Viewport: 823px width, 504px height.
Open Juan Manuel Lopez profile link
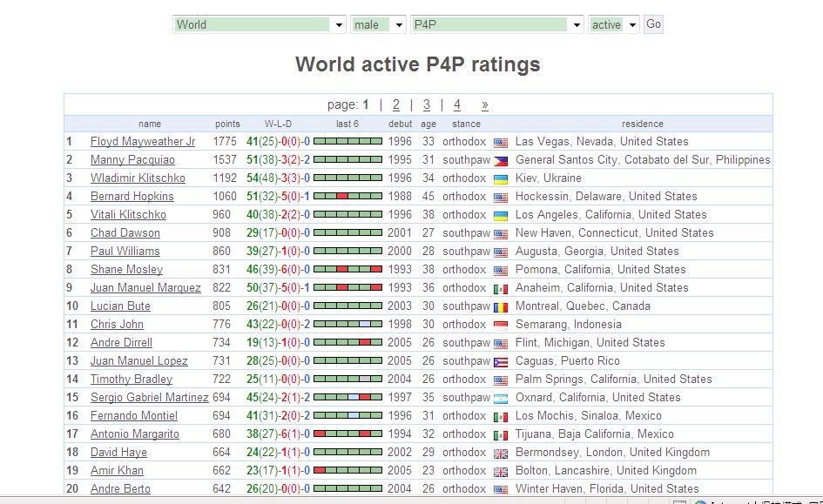138,361
